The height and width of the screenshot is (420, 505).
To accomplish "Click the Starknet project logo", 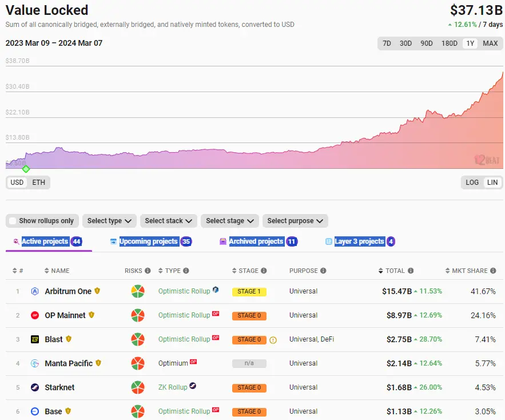I will pyautogui.click(x=34, y=387).
